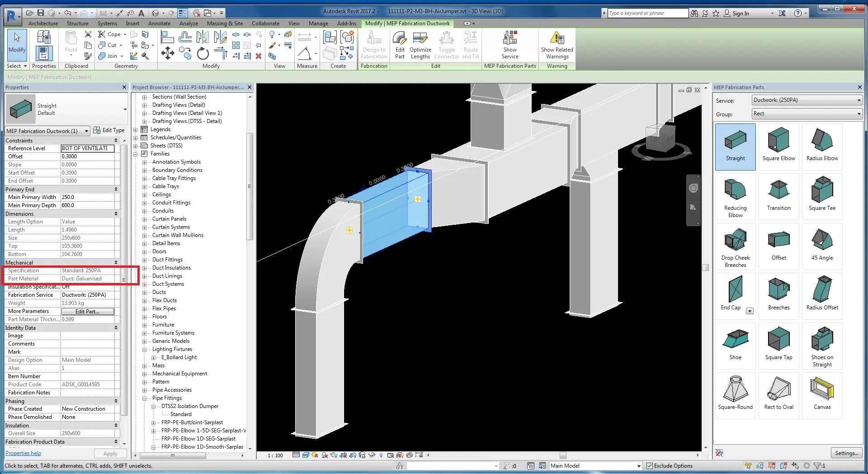This screenshot has width=868, height=474.
Task: Select the Rotate tool in Modify panel
Action: click(203, 53)
